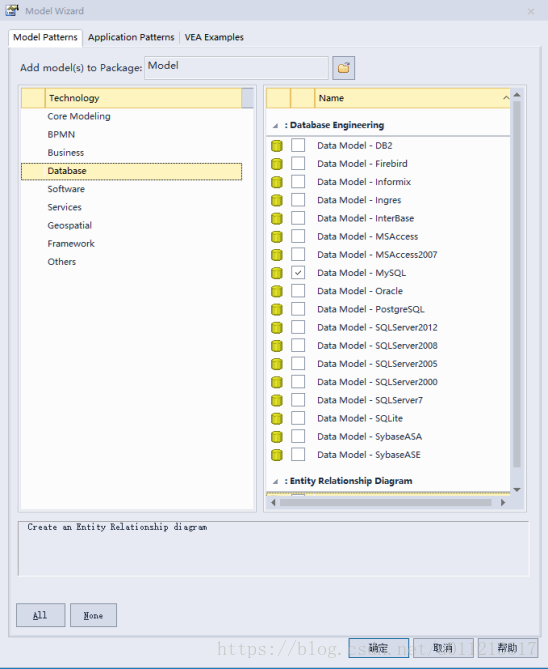Enable the Data Model - SQLite checkbox
The width and height of the screenshot is (548, 669).
298,418
